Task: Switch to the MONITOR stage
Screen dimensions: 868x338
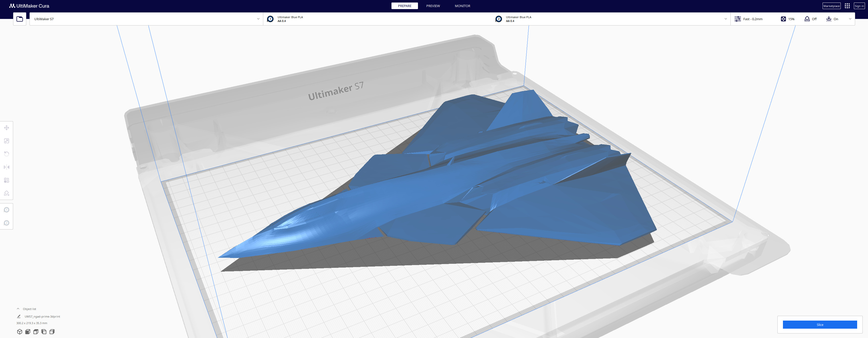Action: [x=462, y=6]
